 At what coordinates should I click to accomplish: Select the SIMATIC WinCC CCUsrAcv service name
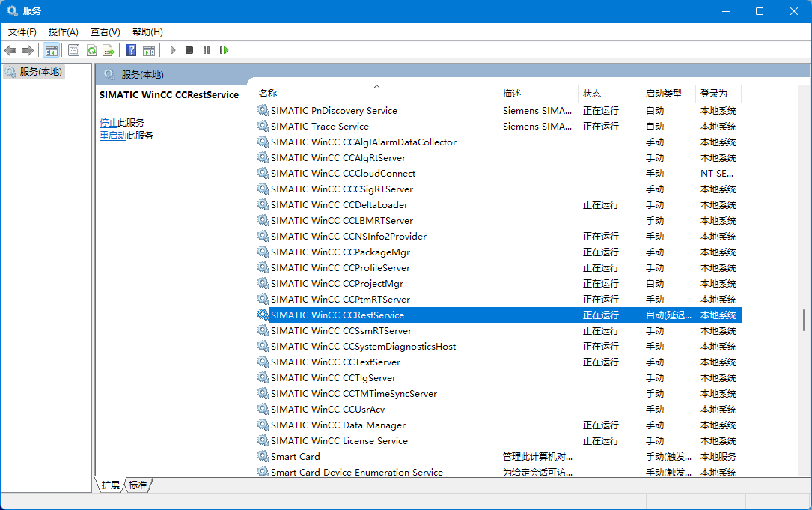tap(328, 410)
